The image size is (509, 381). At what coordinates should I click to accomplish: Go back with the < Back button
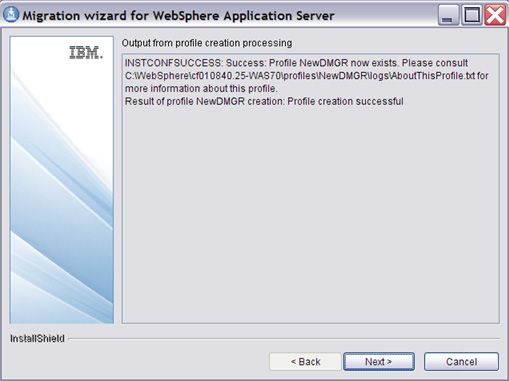point(305,362)
